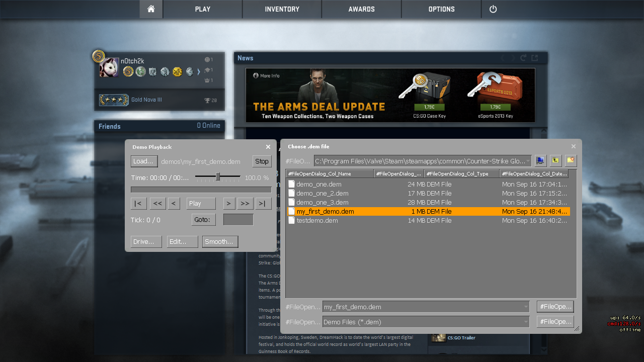Image resolution: width=644 pixels, height=362 pixels.
Task: Click the 5 Year Veteran coin medal
Action: (128, 72)
